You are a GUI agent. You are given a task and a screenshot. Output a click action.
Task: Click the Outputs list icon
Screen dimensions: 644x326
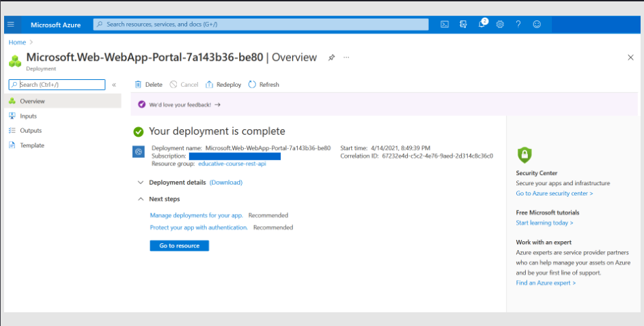pos(12,131)
